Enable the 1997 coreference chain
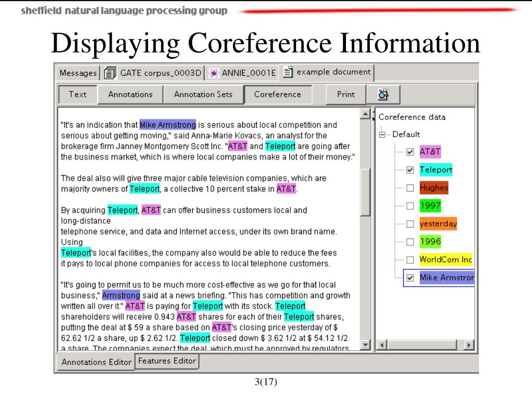 (x=410, y=206)
